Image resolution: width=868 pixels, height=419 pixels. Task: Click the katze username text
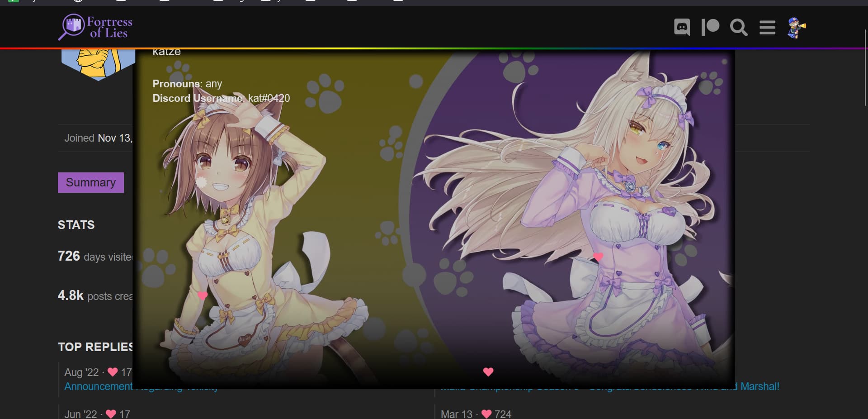(166, 52)
